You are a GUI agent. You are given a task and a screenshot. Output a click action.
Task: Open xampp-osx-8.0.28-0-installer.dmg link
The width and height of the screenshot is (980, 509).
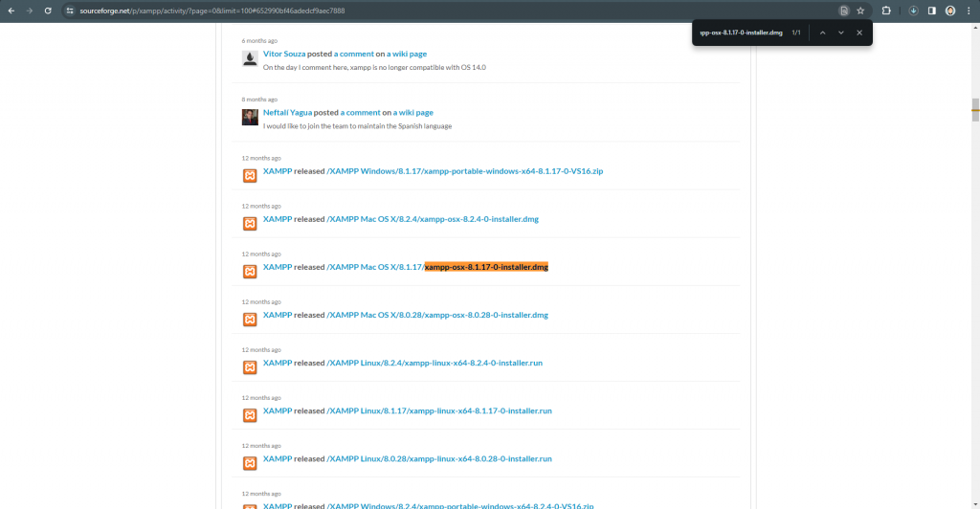437,315
